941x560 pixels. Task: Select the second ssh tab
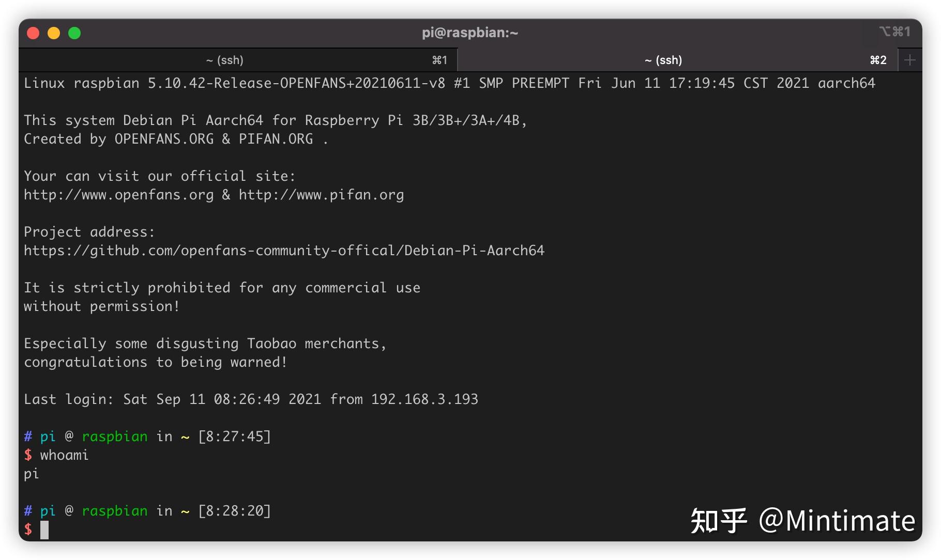(x=663, y=60)
